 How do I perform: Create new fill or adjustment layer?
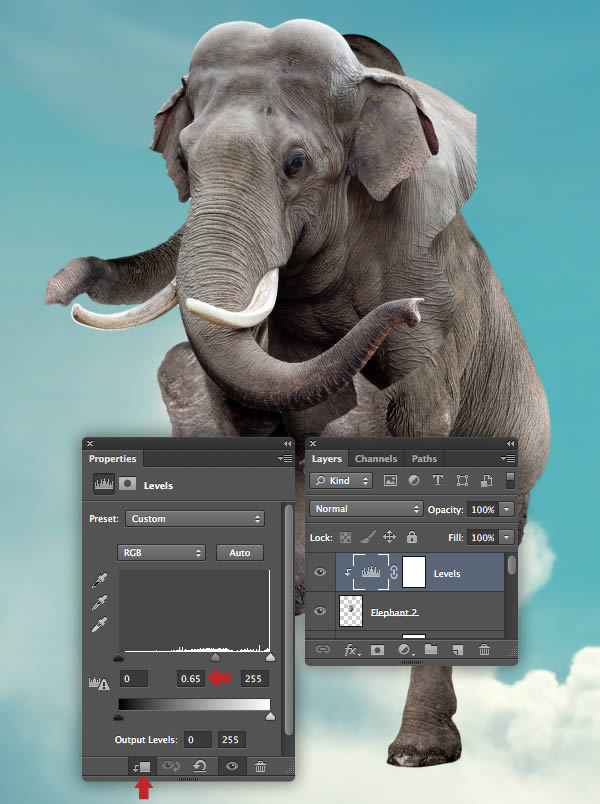[406, 650]
